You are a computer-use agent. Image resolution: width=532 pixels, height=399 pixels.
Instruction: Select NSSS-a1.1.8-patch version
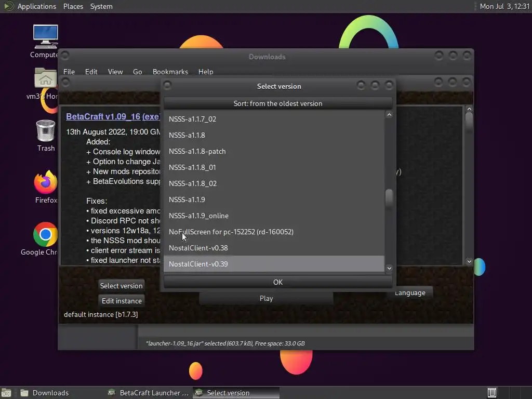tap(274, 151)
